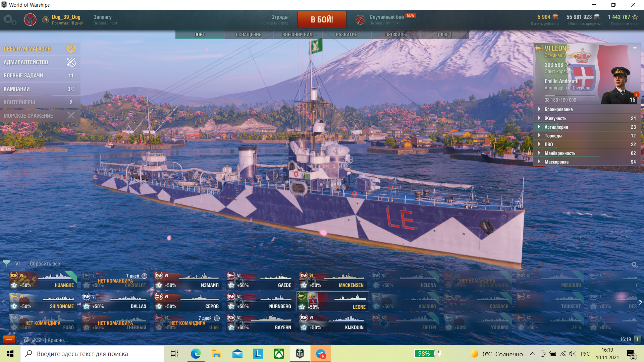Open Microsoft Edge in the taskbar
The width and height of the screenshot is (644, 362).
[196, 354]
